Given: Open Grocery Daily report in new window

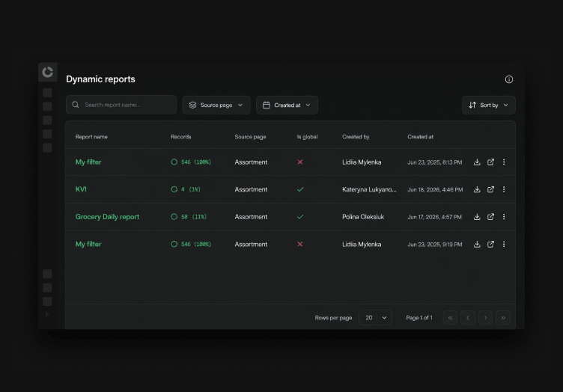Looking at the screenshot, I should click(x=490, y=217).
